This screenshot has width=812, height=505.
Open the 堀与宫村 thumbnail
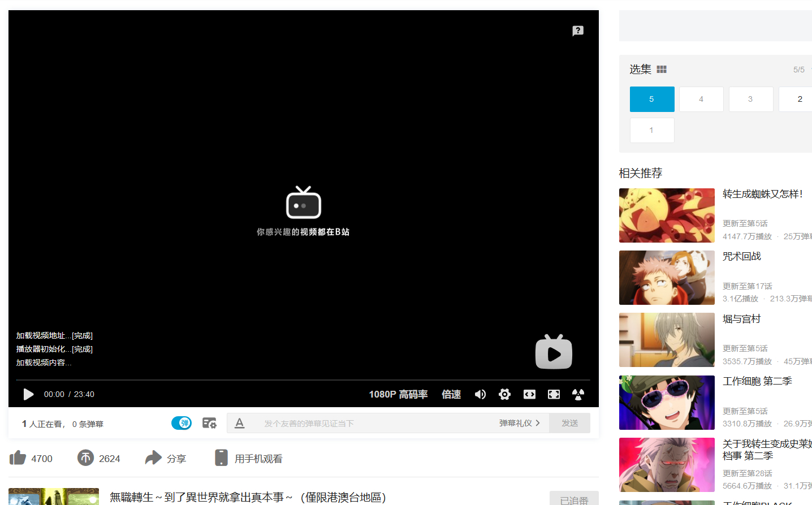point(667,340)
